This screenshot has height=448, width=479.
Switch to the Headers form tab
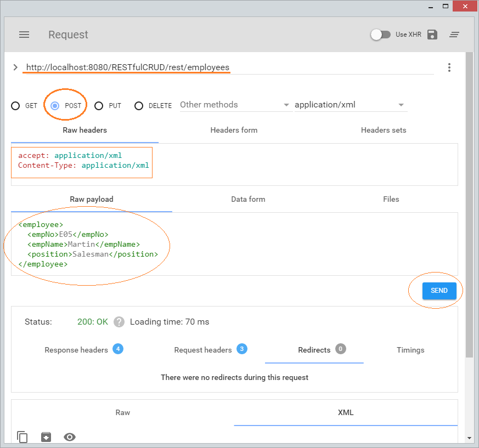(x=234, y=130)
